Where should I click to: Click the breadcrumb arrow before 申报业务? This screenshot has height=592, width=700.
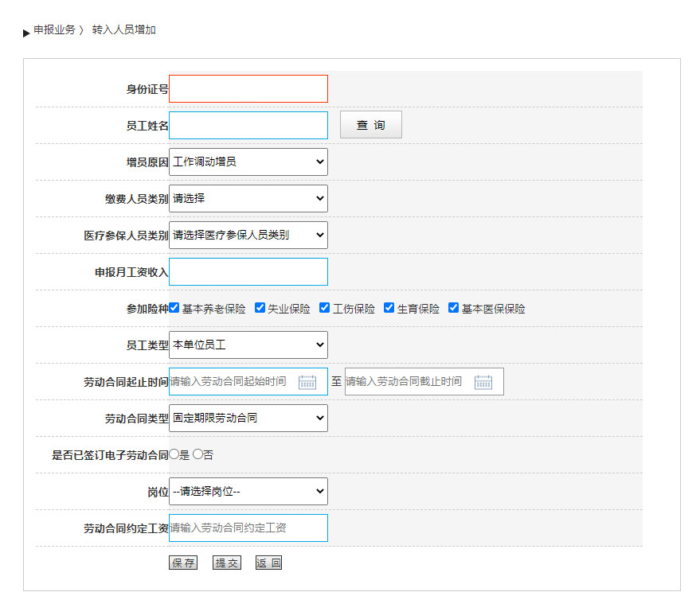[x=26, y=33]
